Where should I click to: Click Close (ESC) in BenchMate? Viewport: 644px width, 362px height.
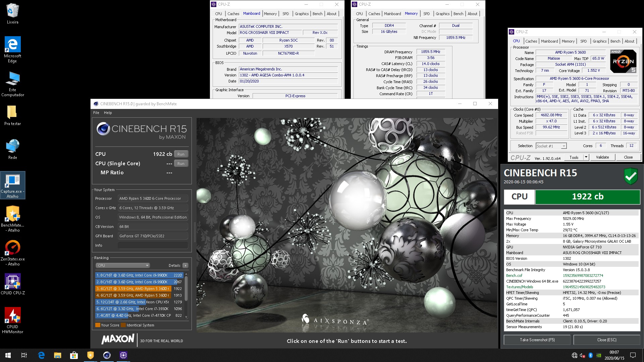click(x=607, y=340)
